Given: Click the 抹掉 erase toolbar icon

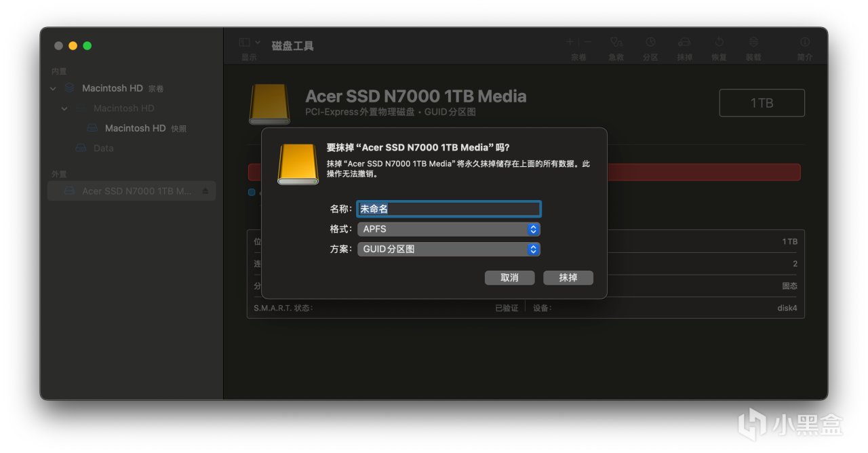Looking at the screenshot, I should (684, 42).
